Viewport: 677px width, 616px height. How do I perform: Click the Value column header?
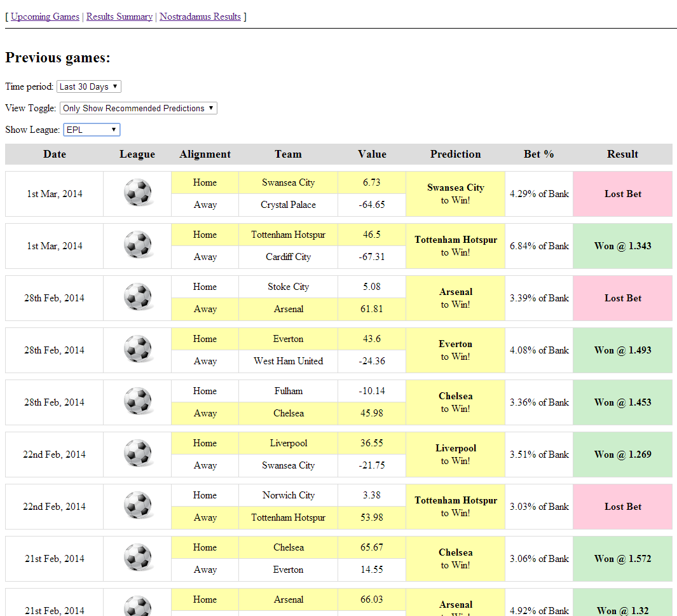[372, 154]
